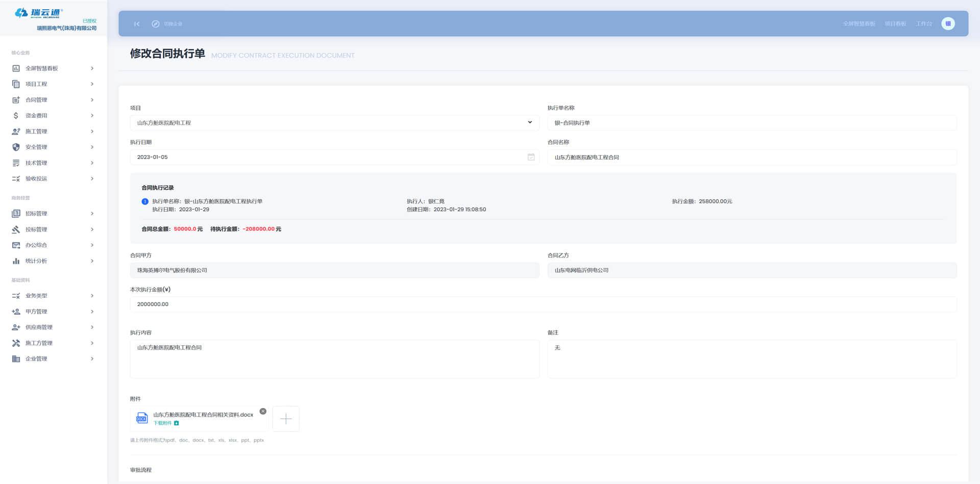
Task: Collapse sidebar using top bar arrow icon
Action: tap(136, 24)
